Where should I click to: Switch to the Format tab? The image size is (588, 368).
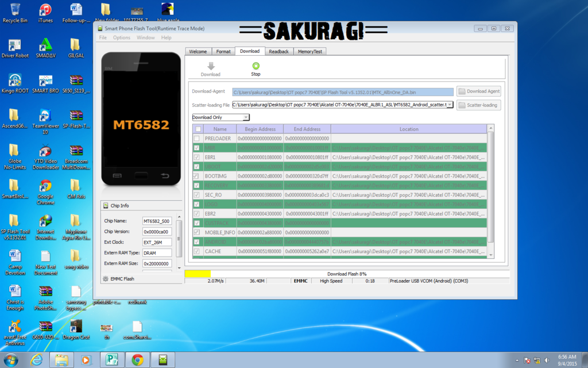click(x=223, y=52)
